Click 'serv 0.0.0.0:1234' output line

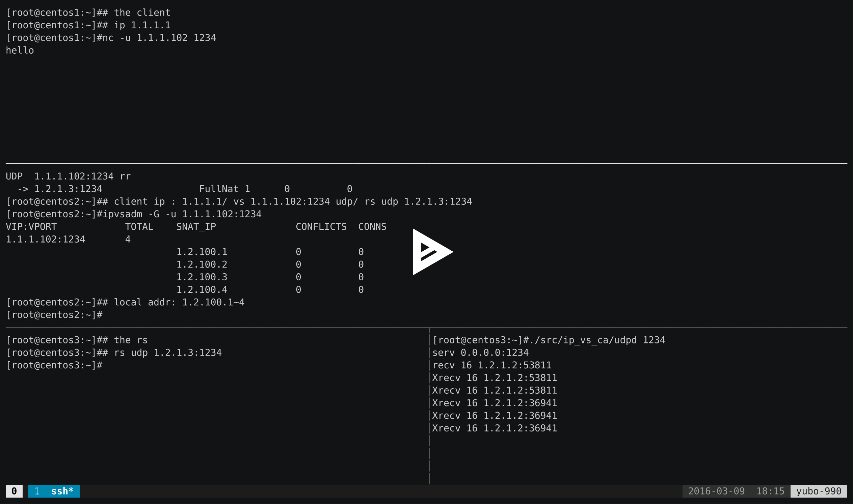481,353
